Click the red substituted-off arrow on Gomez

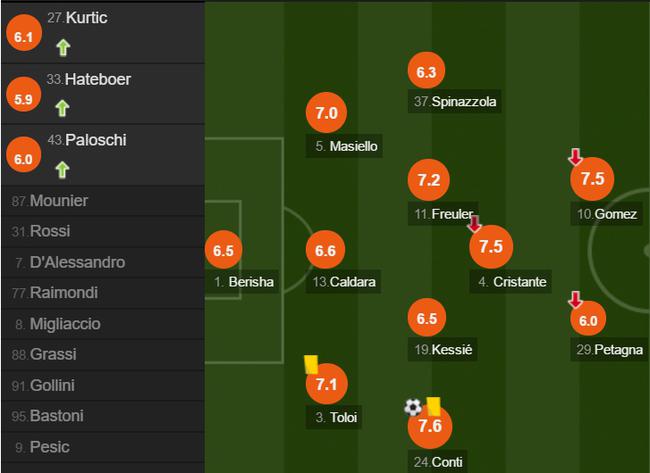click(575, 157)
